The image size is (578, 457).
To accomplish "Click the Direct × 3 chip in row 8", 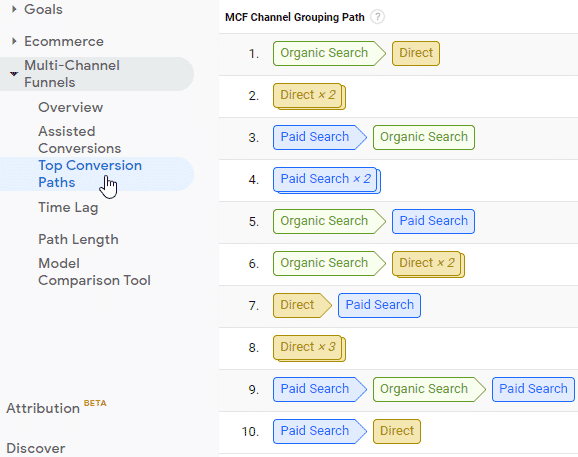I will 309,348.
